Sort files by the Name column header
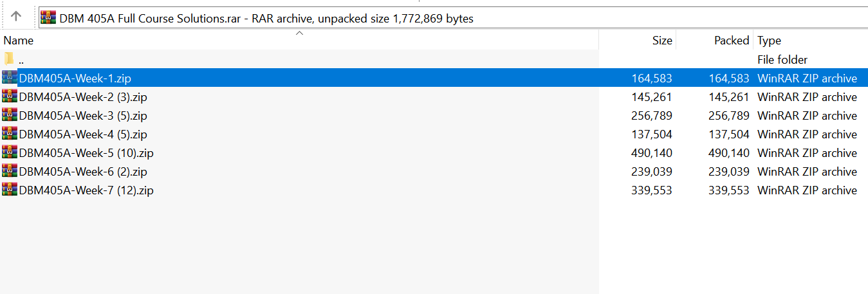The image size is (868, 294). 19,41
